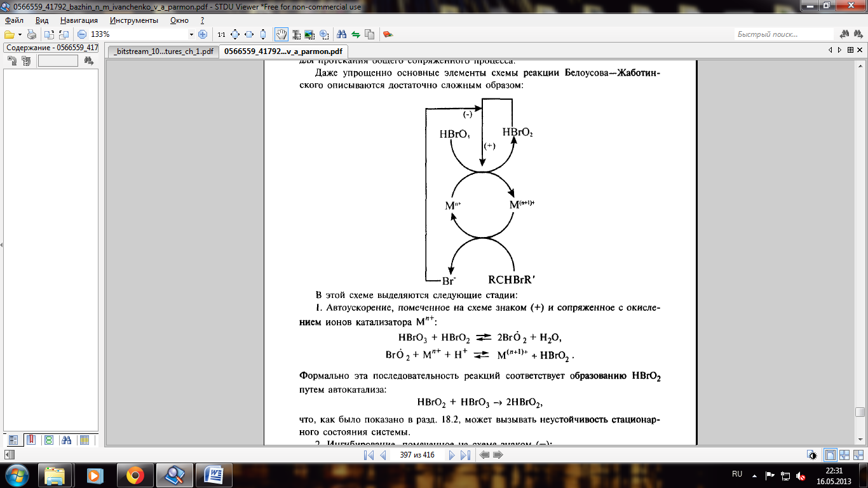Print the document via printer icon
The width and height of the screenshot is (868, 488).
32,34
